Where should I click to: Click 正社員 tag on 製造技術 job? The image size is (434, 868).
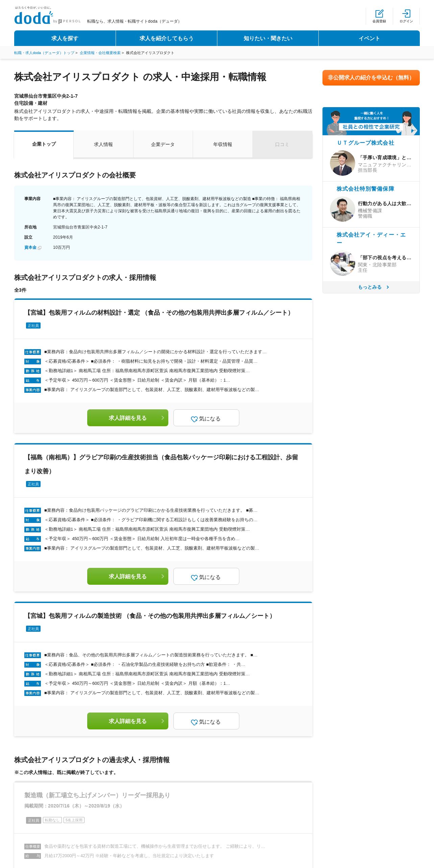[33, 629]
